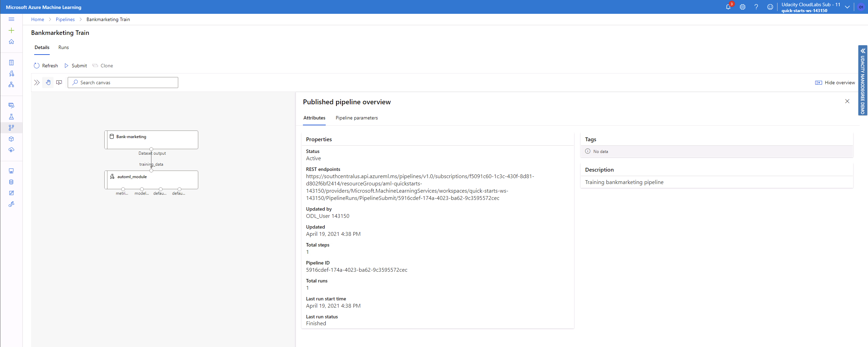Open help question mark icon
Image resolution: width=868 pixels, height=347 pixels.
[x=756, y=7]
